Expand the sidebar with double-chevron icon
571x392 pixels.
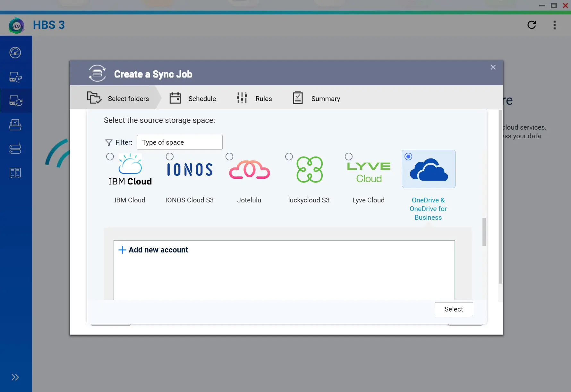pyautogui.click(x=15, y=377)
